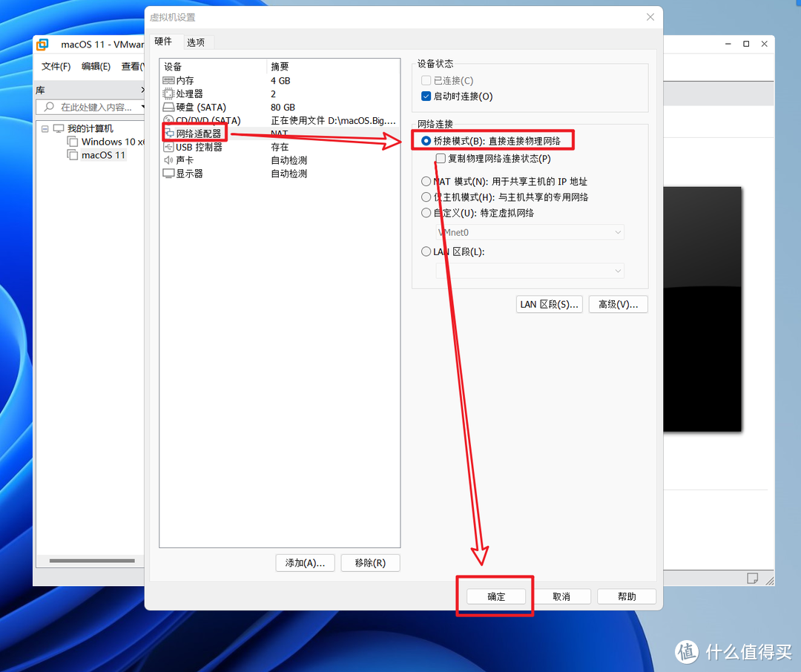Maximize the VMware Workstation window
Screen dimensions: 801x672
[x=746, y=44]
